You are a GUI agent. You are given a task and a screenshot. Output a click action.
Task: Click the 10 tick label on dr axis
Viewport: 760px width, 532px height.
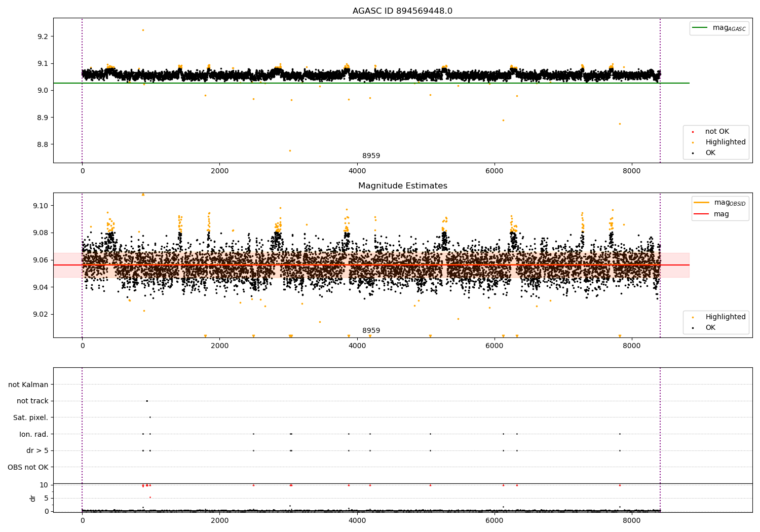44,485
